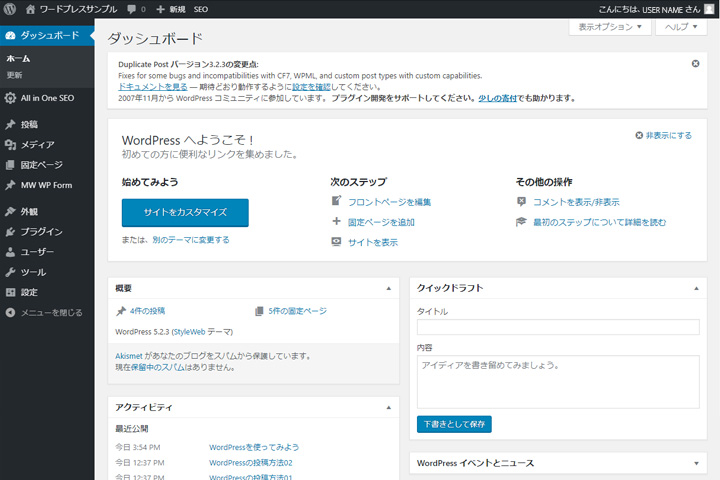The image size is (720, 480).
Task: Open 保留中のスパム link
Action: (x=158, y=367)
